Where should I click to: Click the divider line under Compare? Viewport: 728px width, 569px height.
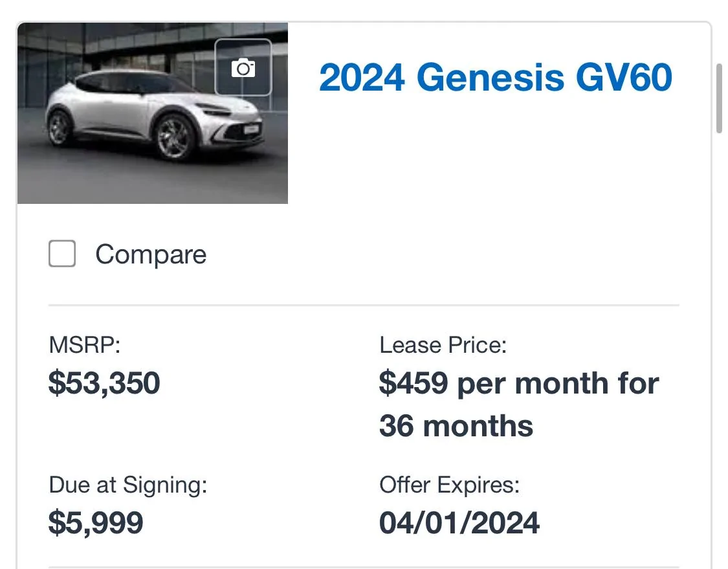tap(364, 305)
